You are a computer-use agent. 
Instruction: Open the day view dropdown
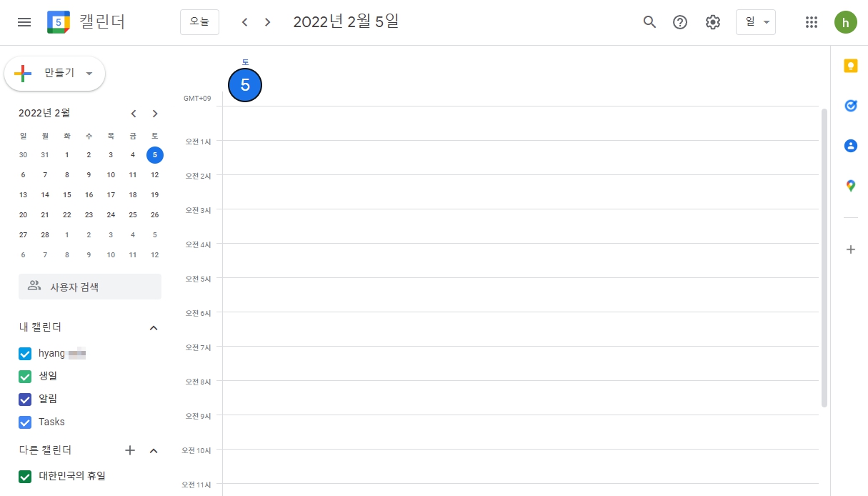(755, 22)
